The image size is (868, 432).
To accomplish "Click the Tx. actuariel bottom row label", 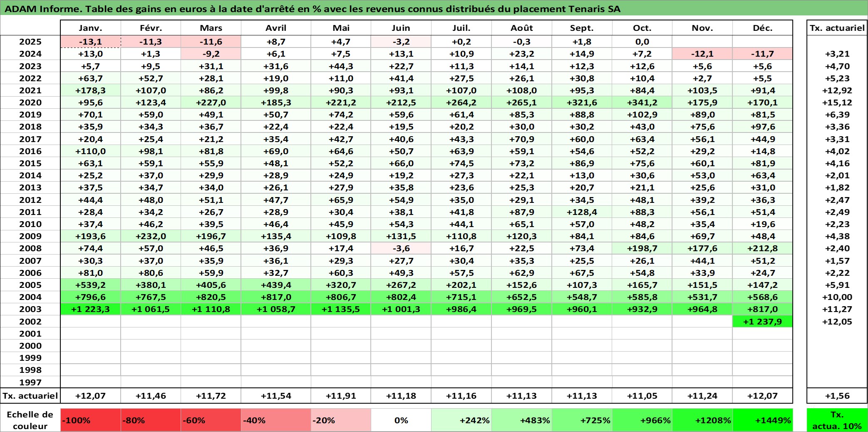I will tap(30, 396).
